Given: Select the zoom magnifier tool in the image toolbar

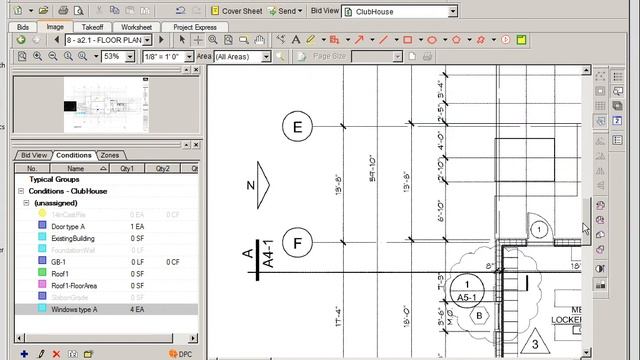Looking at the screenshot, I should [213, 40].
